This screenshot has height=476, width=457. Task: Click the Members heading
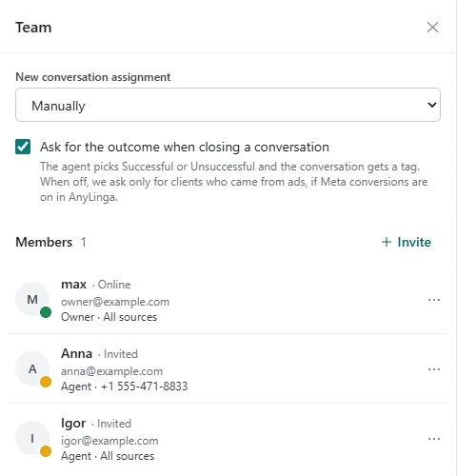click(44, 242)
